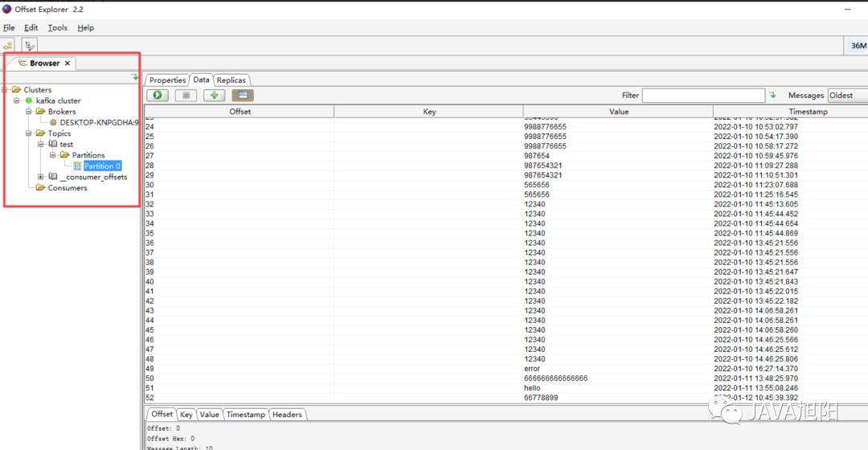The width and height of the screenshot is (868, 450).
Task: Select the Partitions folder node
Action: point(88,155)
